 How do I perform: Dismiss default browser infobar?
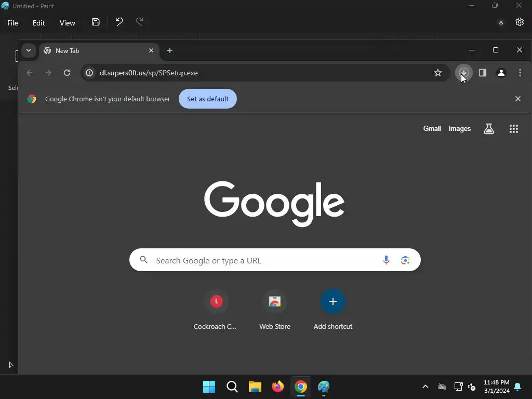click(518, 99)
